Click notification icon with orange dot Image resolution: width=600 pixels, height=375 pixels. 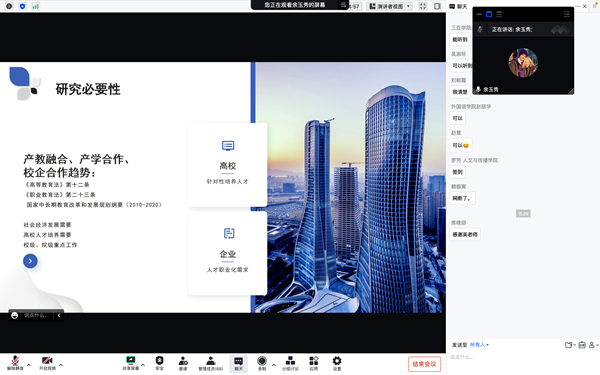point(595,5)
